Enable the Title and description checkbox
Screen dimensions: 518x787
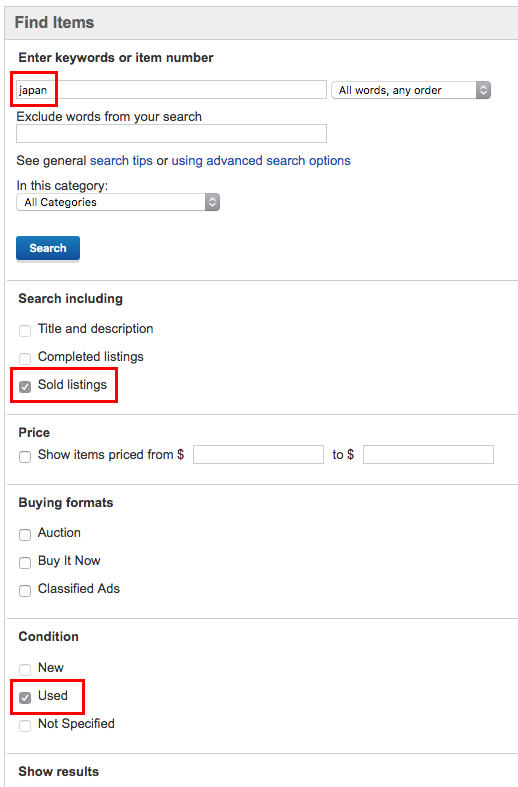coord(25,330)
